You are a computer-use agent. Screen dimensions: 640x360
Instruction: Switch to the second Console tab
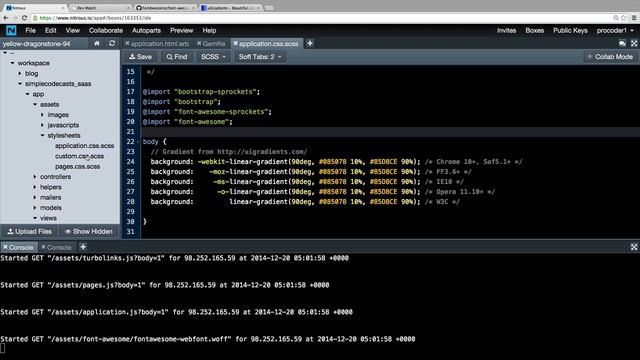coord(59,247)
